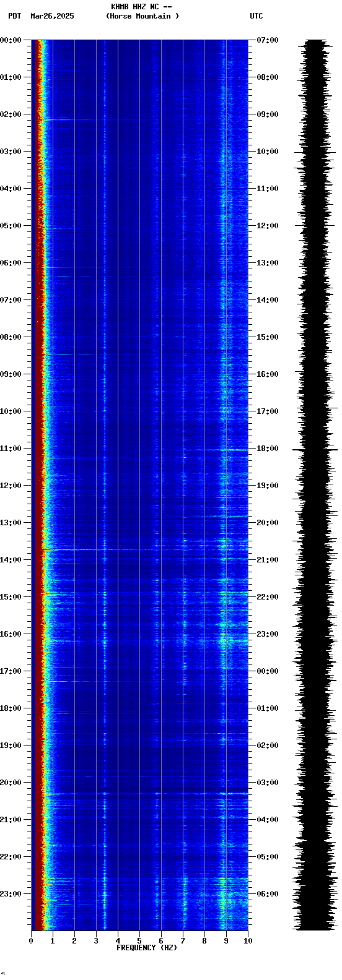
Task: Click the 'FREQUENCY (HZ)' axis label
Action: [x=147, y=948]
